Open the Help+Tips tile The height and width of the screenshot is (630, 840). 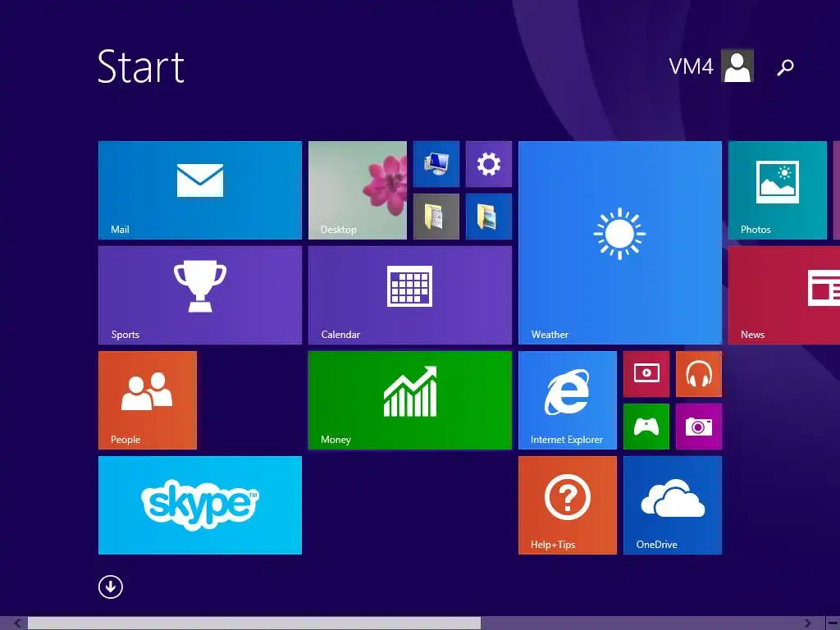click(x=568, y=505)
